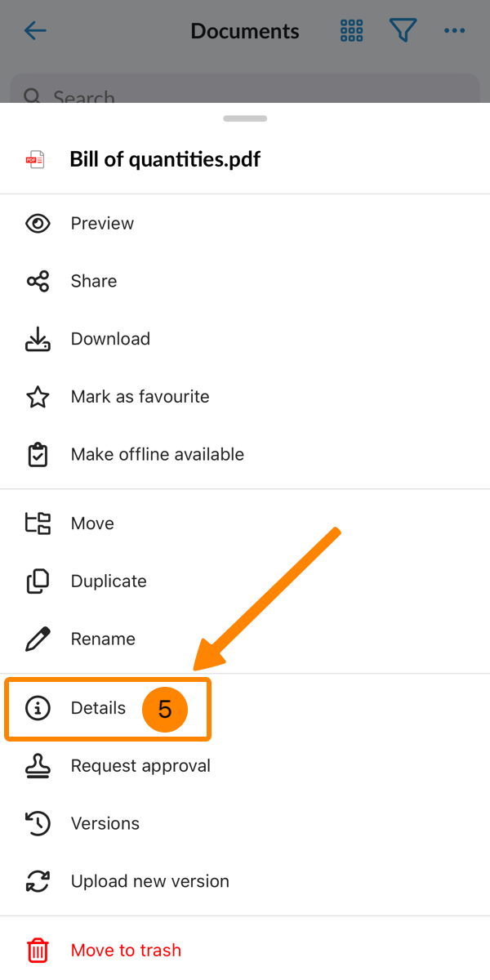Tap the bottom sheet drag handle
This screenshot has height=980, width=490.
click(245, 118)
